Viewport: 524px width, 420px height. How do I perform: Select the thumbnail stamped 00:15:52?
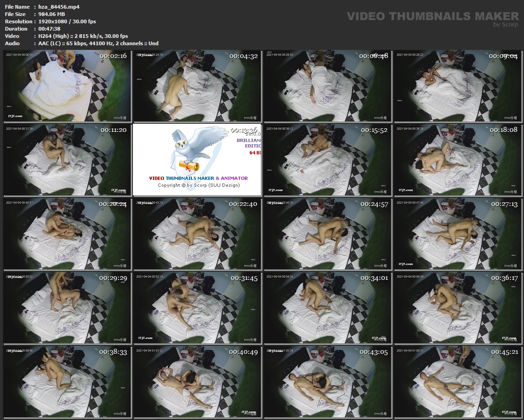coord(328,160)
